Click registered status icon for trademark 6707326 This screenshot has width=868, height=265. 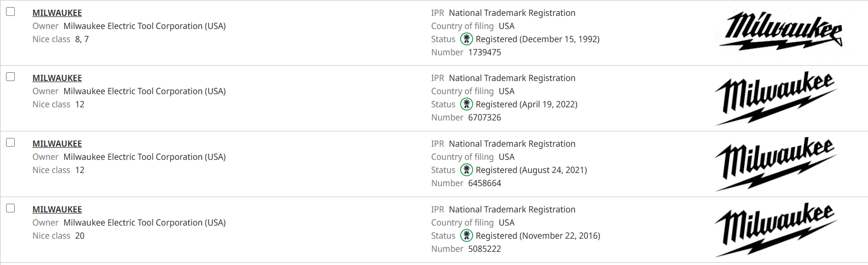pos(466,104)
